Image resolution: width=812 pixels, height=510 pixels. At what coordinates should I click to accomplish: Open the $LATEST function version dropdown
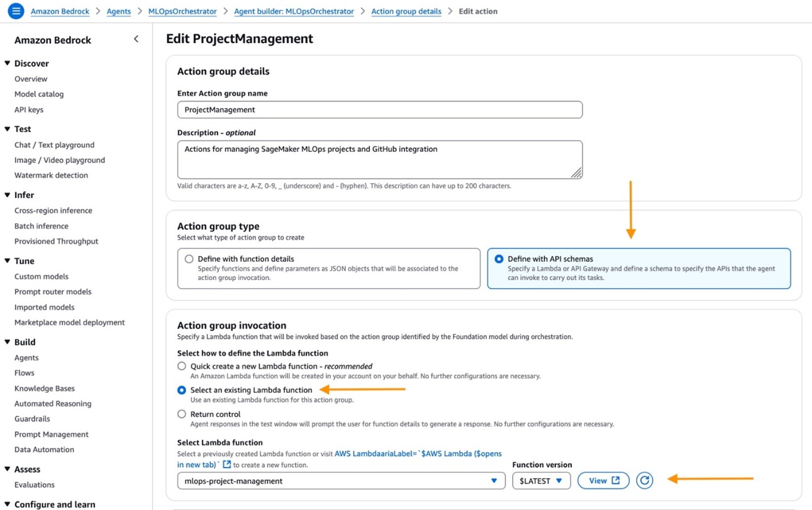coord(540,480)
